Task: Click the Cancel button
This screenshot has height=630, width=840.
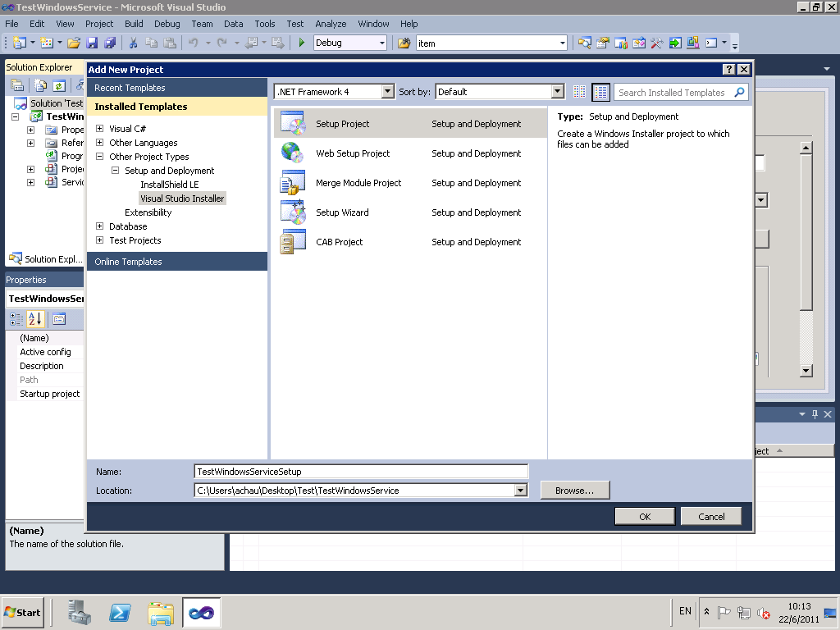Action: (711, 517)
